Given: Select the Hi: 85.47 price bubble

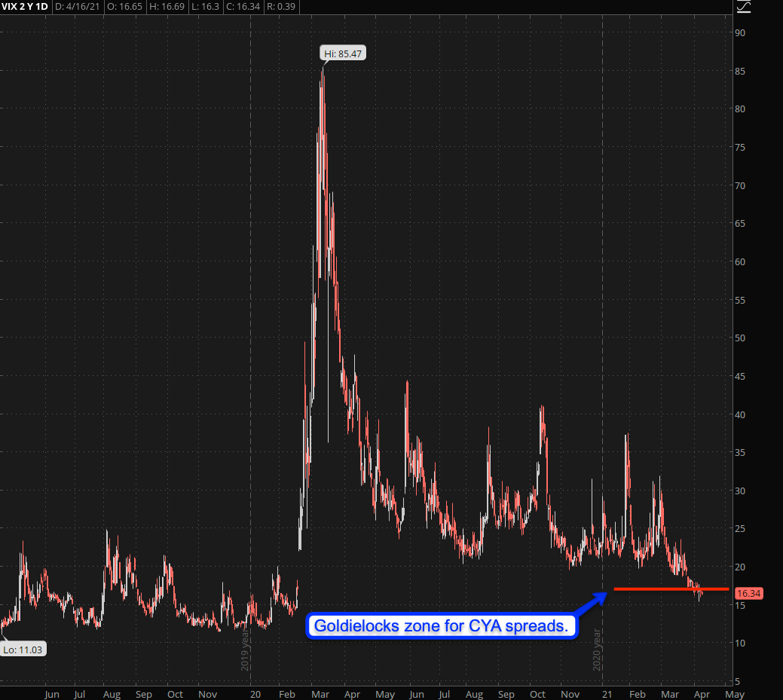Looking at the screenshot, I should [x=341, y=54].
